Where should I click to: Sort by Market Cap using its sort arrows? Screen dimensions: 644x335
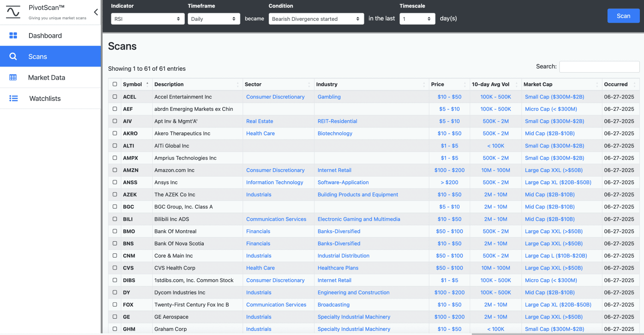[x=597, y=84]
